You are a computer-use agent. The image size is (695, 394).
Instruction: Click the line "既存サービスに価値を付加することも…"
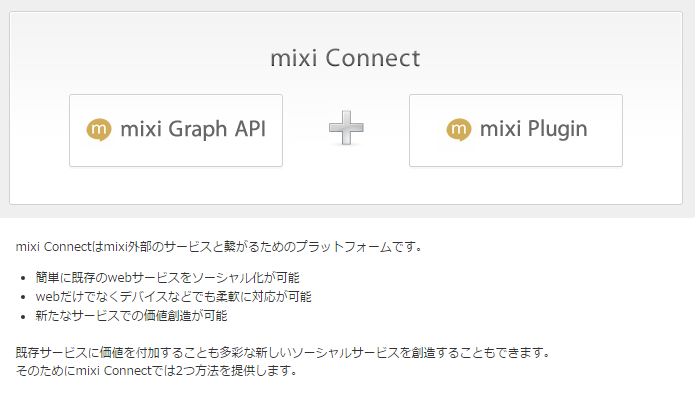(283, 353)
